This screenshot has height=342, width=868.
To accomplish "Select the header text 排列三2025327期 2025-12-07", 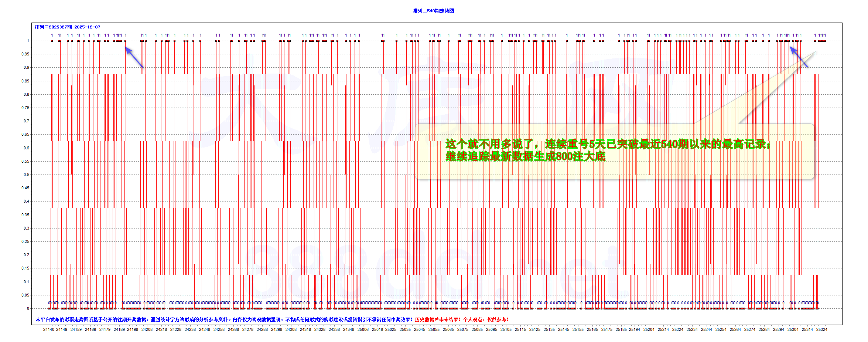I will tap(67, 27).
